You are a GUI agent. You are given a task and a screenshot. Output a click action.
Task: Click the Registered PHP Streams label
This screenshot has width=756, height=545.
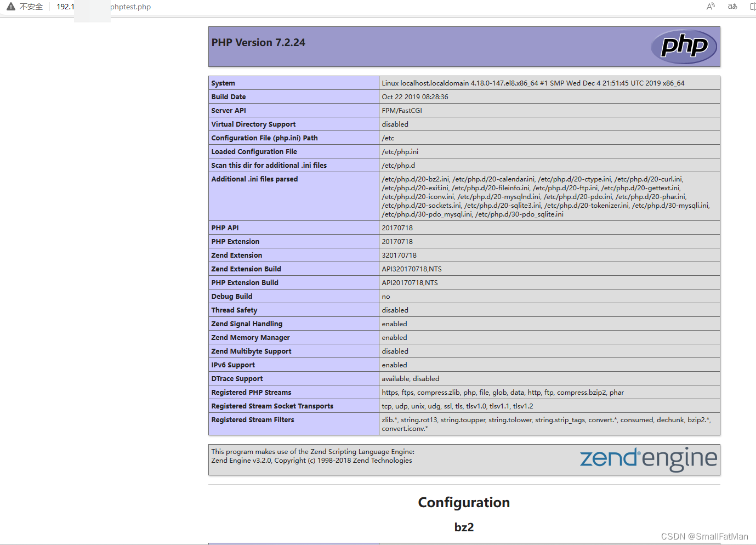tap(251, 392)
